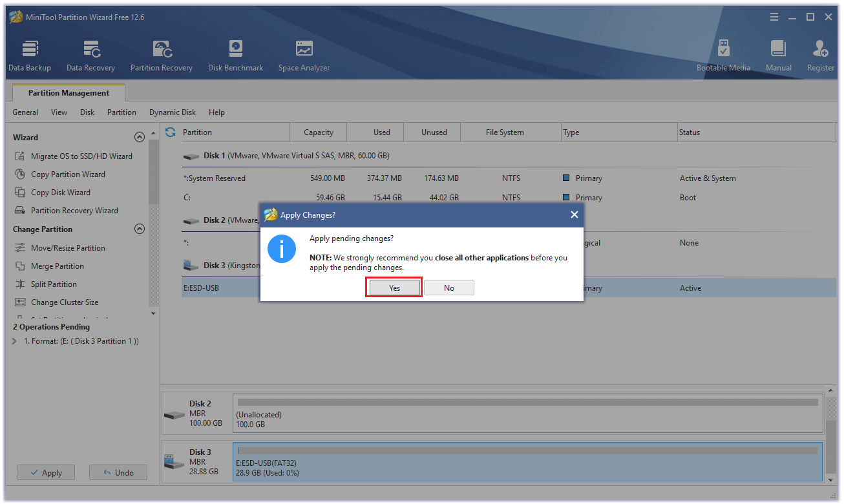The width and height of the screenshot is (844, 504).
Task: Select the Disk 3 icon in disk map
Action: (174, 463)
